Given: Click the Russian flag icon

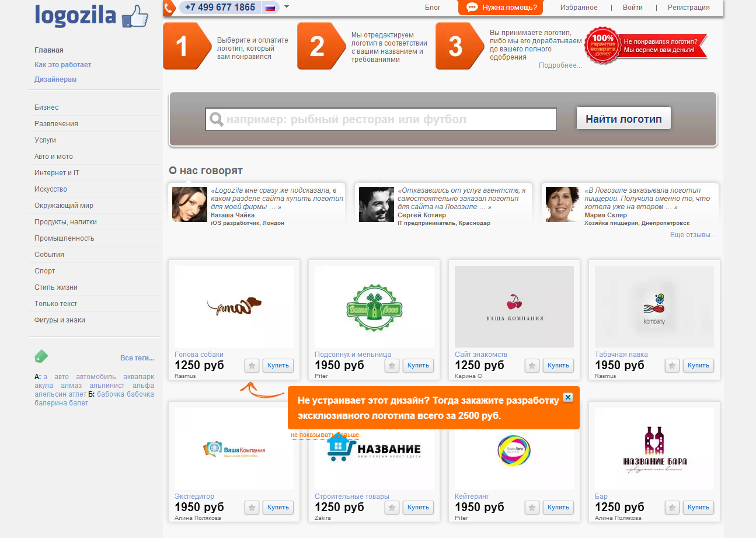Looking at the screenshot, I should pyautogui.click(x=270, y=8).
